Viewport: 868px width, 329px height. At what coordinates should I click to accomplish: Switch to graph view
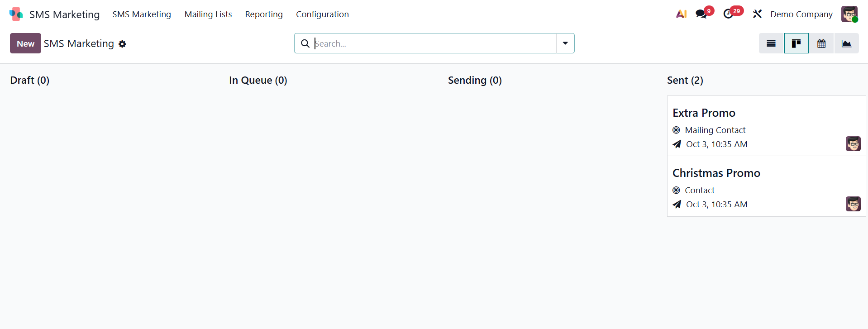pyautogui.click(x=846, y=43)
